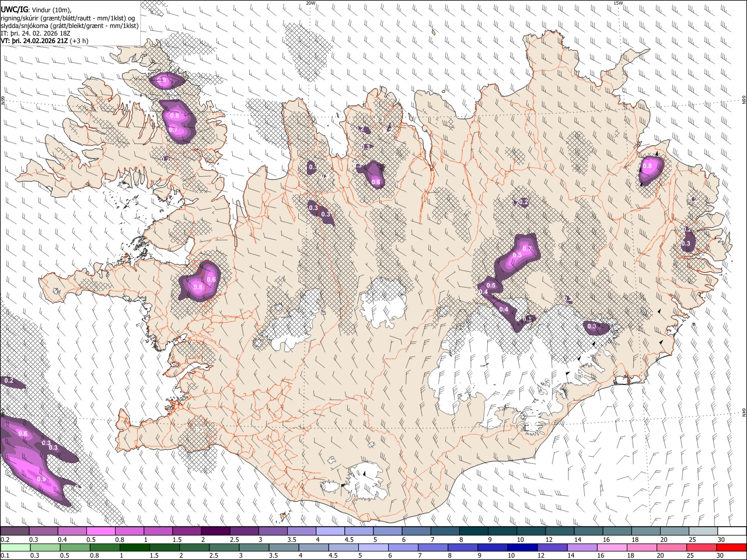Click the 'slydda/snjókoma' legend description line
Image resolution: width=747 pixels, height=560 pixels.
[70, 26]
